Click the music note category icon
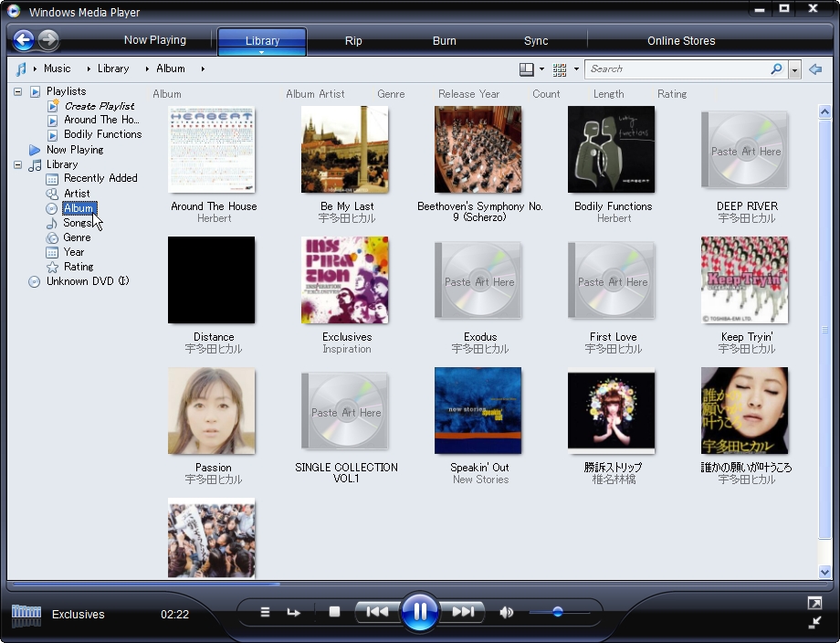This screenshot has height=643, width=840. click(x=20, y=69)
